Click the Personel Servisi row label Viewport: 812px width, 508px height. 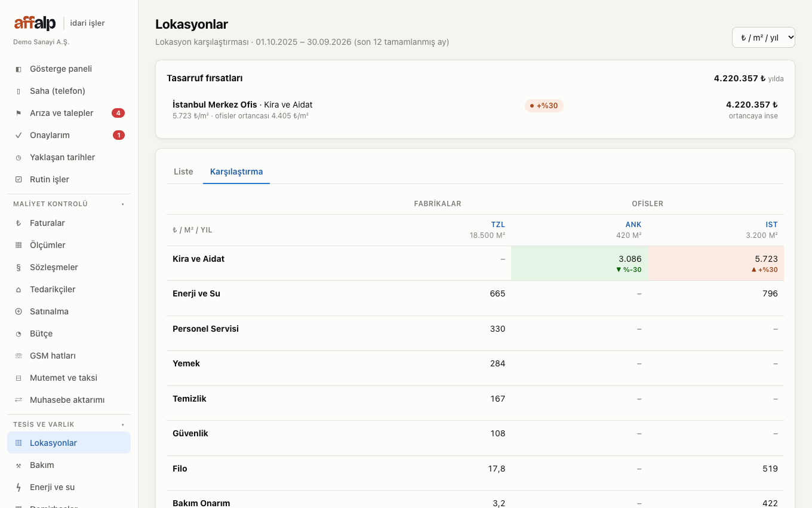pyautogui.click(x=205, y=329)
